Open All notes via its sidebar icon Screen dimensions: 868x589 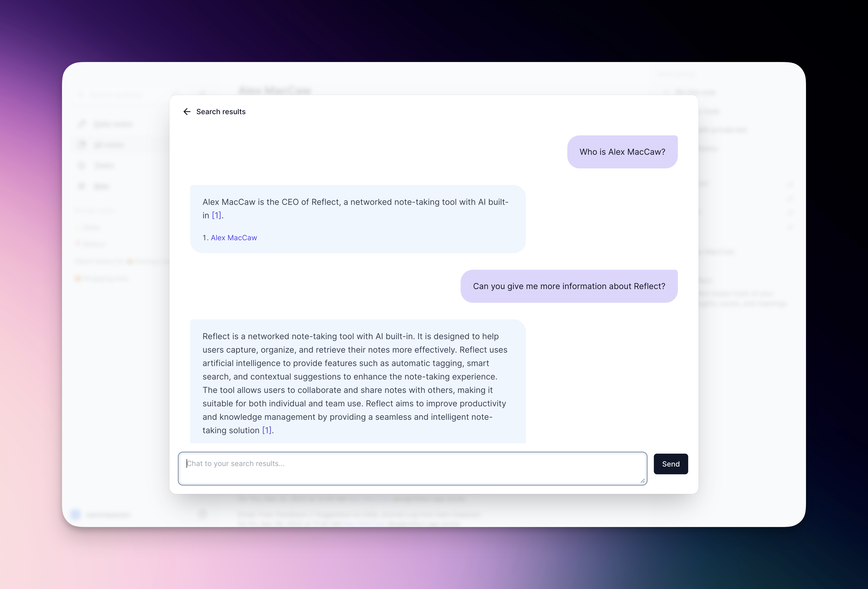coord(82,145)
